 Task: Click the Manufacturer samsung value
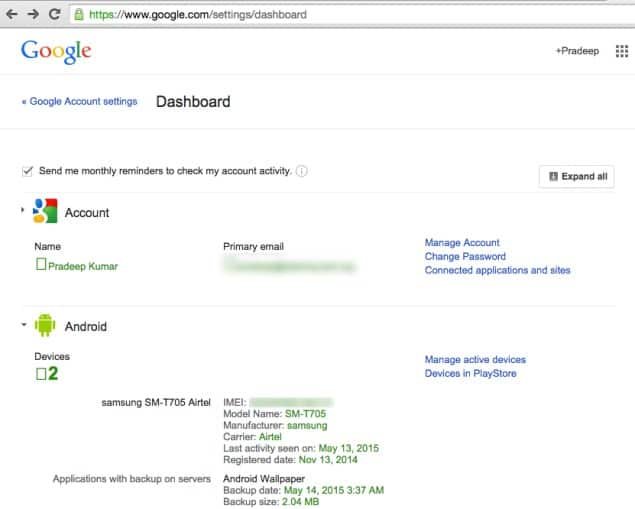[307, 426]
